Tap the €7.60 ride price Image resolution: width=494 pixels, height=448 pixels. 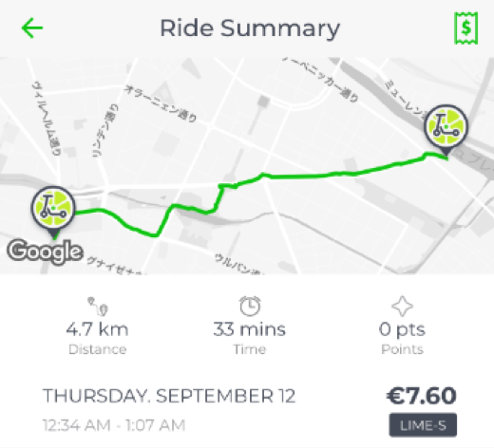click(x=422, y=396)
